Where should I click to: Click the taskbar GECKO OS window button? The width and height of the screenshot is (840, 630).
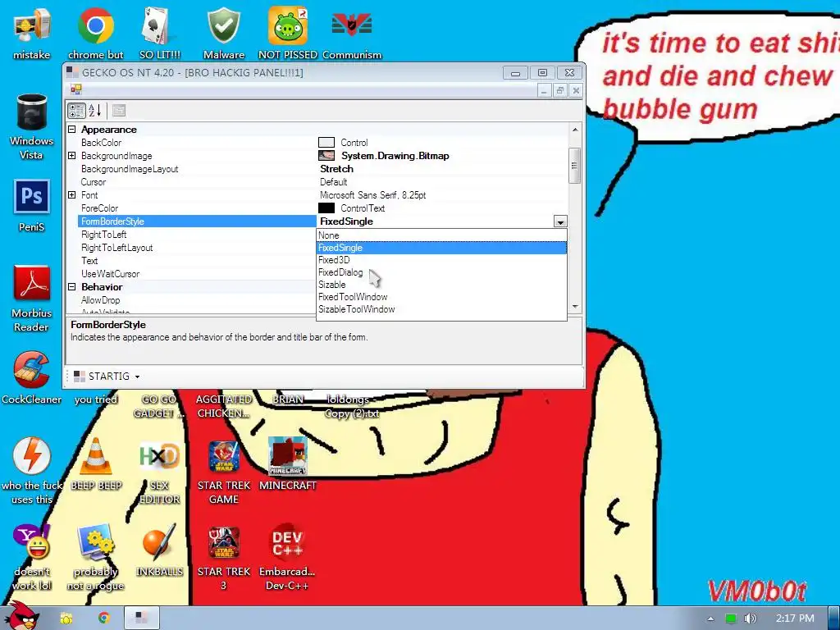coord(141,618)
